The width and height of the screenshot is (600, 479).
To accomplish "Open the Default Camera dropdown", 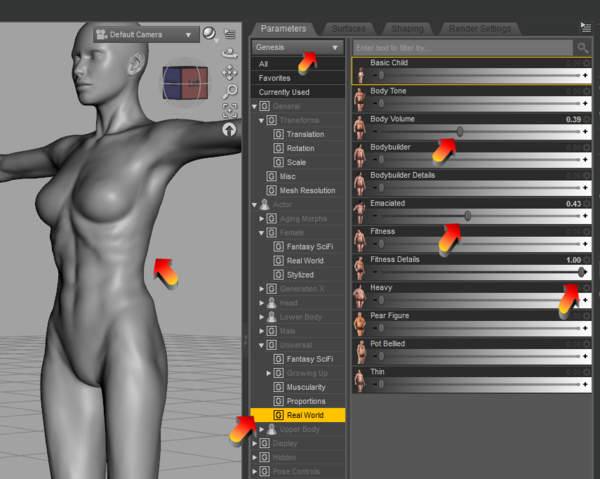I will pyautogui.click(x=146, y=35).
